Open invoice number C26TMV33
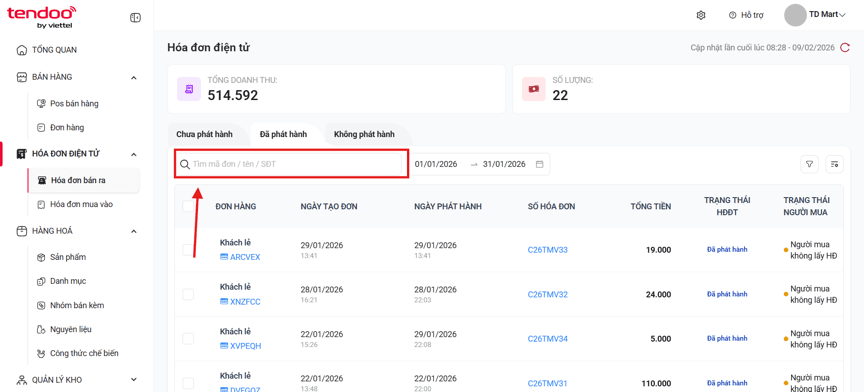864x392 pixels. pyautogui.click(x=548, y=250)
